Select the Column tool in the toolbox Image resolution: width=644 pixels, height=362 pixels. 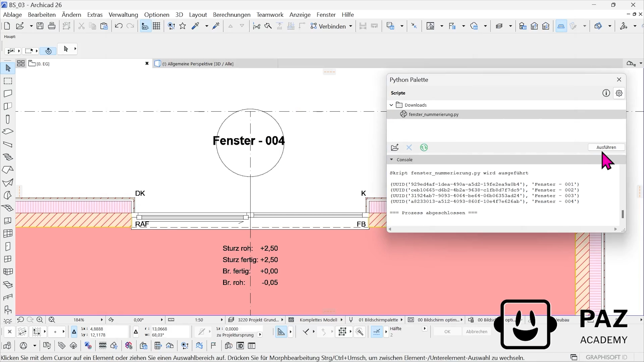pyautogui.click(x=8, y=119)
